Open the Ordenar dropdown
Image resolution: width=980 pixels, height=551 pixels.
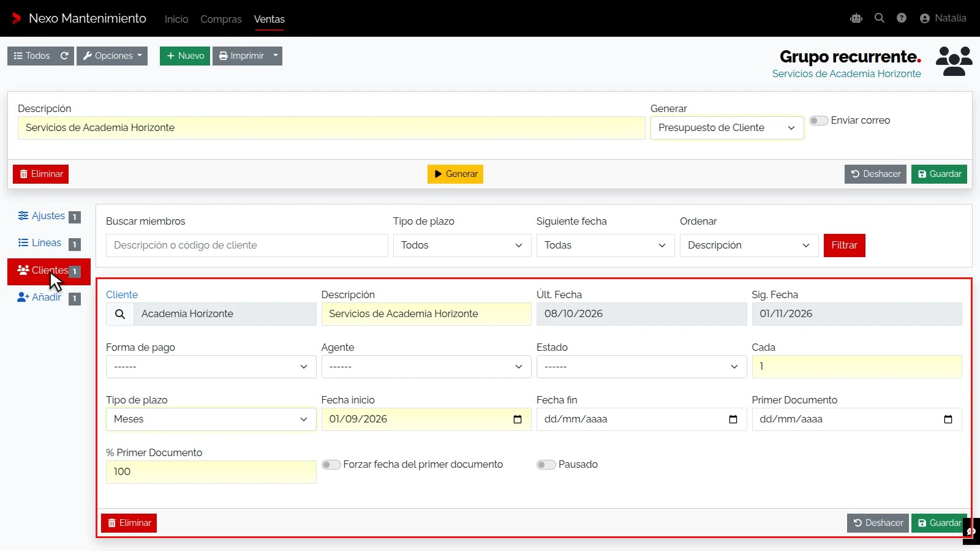(749, 246)
